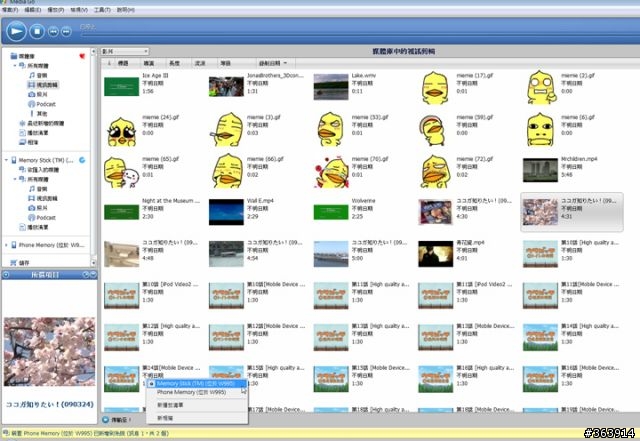Open the 檔案(F) menu
640x441 pixels.
click(10, 9)
